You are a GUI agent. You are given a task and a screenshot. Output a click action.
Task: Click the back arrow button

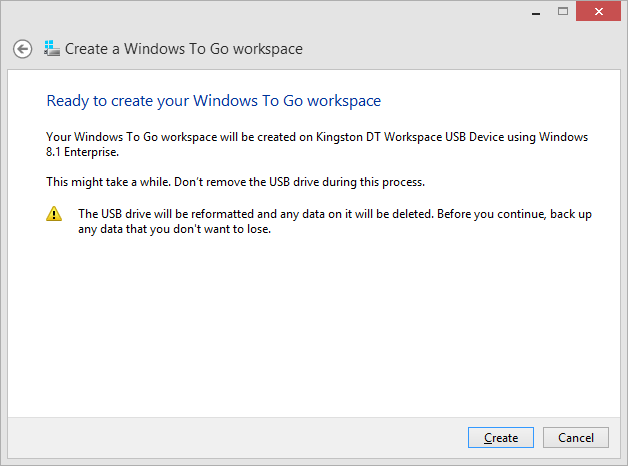pyautogui.click(x=22, y=49)
